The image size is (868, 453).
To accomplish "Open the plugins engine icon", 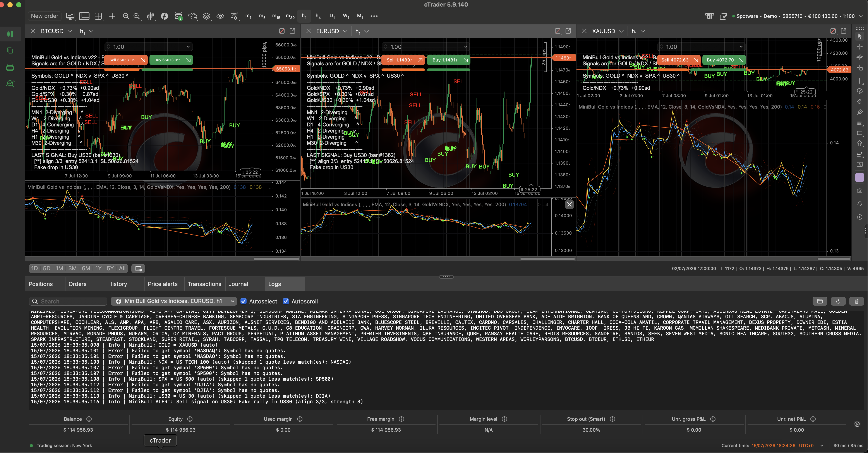I will click(x=192, y=16).
